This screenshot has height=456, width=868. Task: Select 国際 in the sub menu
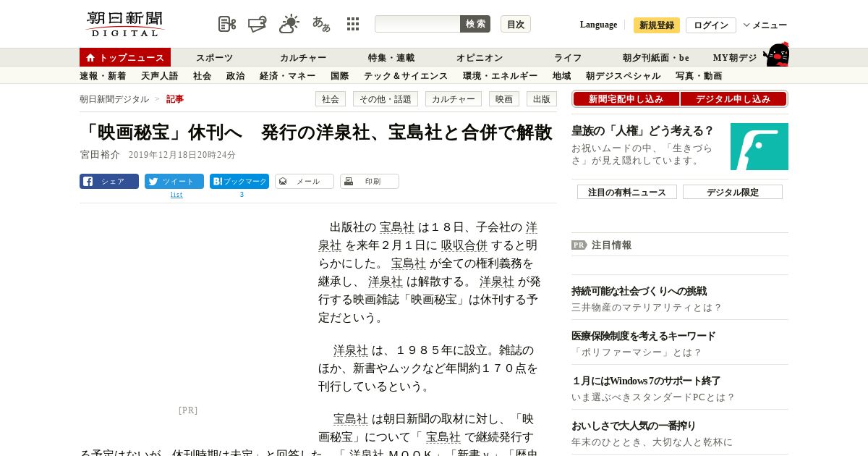tap(340, 76)
